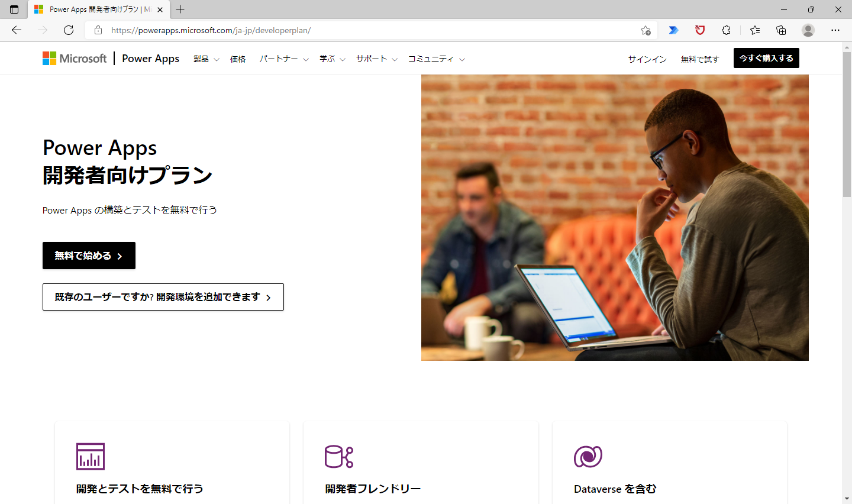Minimize the browser window

point(784,9)
